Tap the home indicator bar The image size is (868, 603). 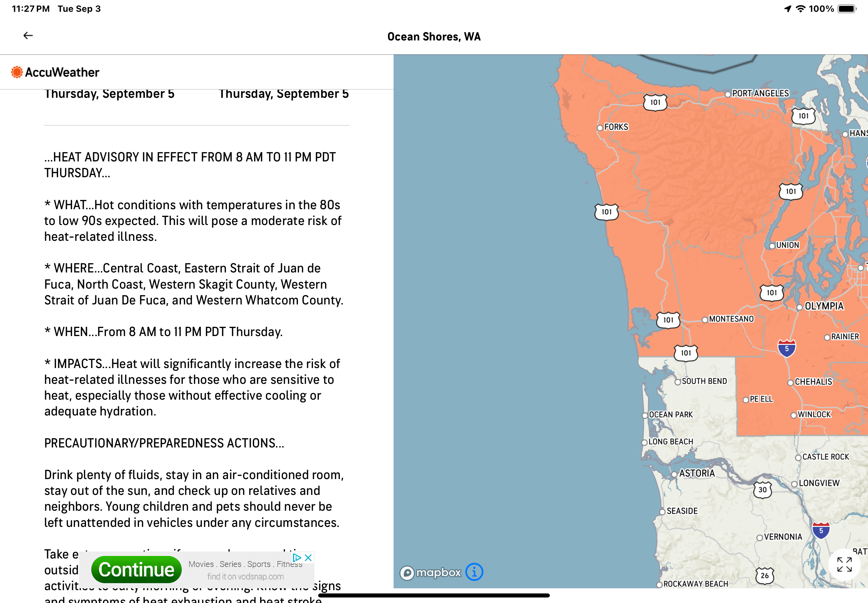[x=434, y=595]
